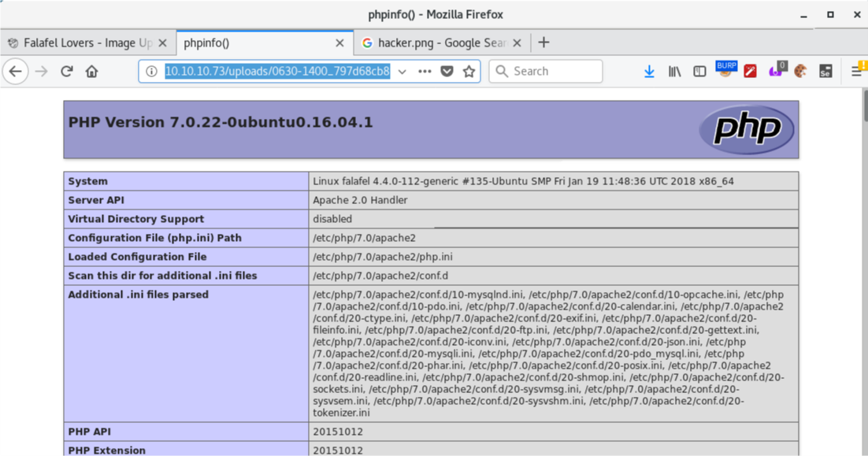Click the back navigation arrow
Image resolution: width=868 pixels, height=456 pixels.
coord(16,72)
